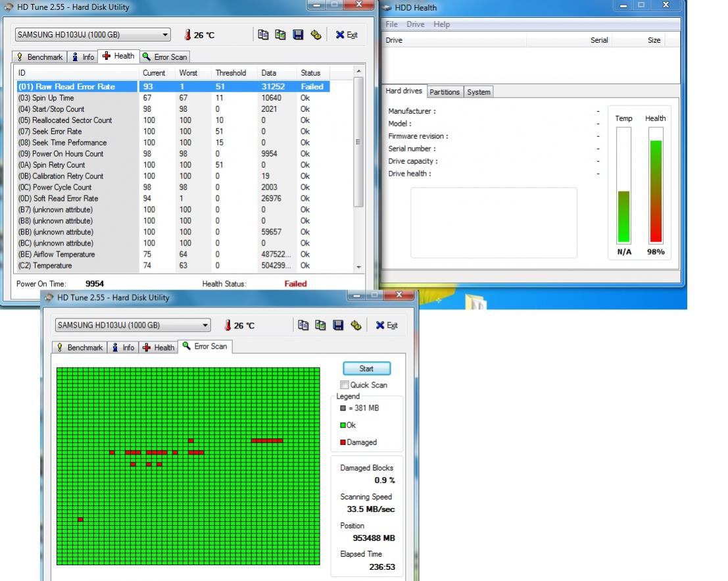Click the Data column header
The width and height of the screenshot is (728, 581).
coord(277,73)
